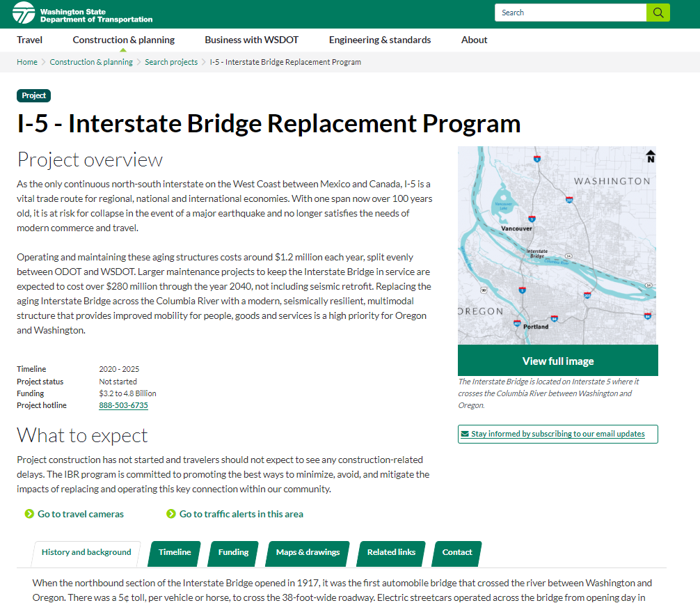700x603 pixels.
Task: Click the envelope icon for email updates
Action: pyautogui.click(x=464, y=434)
